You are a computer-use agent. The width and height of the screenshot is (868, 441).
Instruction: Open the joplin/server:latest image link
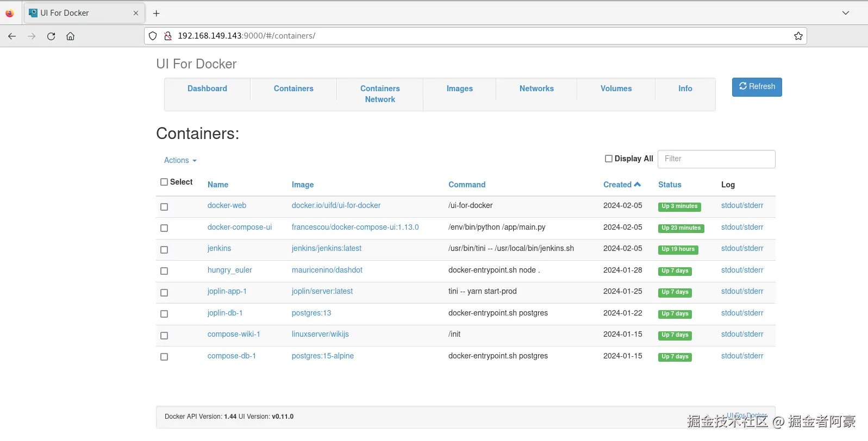(x=322, y=291)
